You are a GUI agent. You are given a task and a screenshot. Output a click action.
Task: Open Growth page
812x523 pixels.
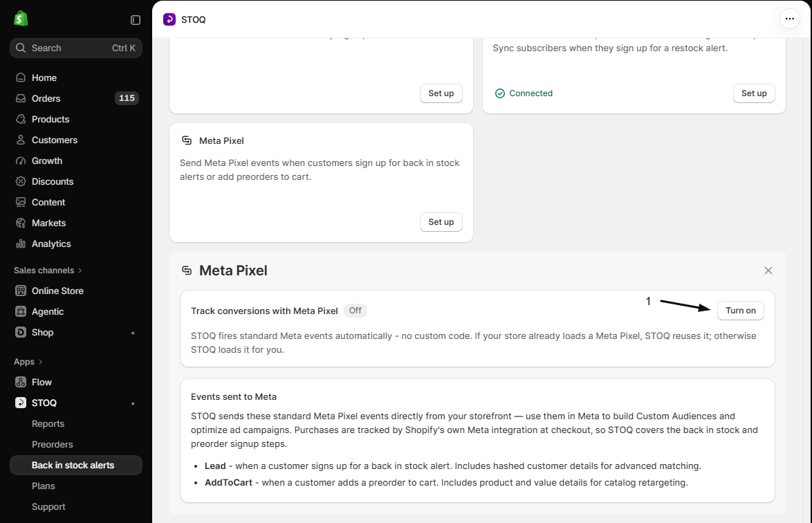76,160
